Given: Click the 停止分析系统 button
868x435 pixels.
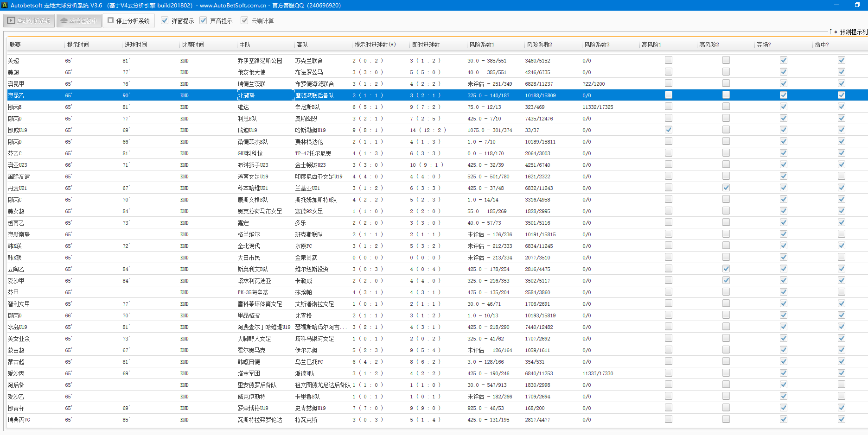Looking at the screenshot, I should 129,21.
